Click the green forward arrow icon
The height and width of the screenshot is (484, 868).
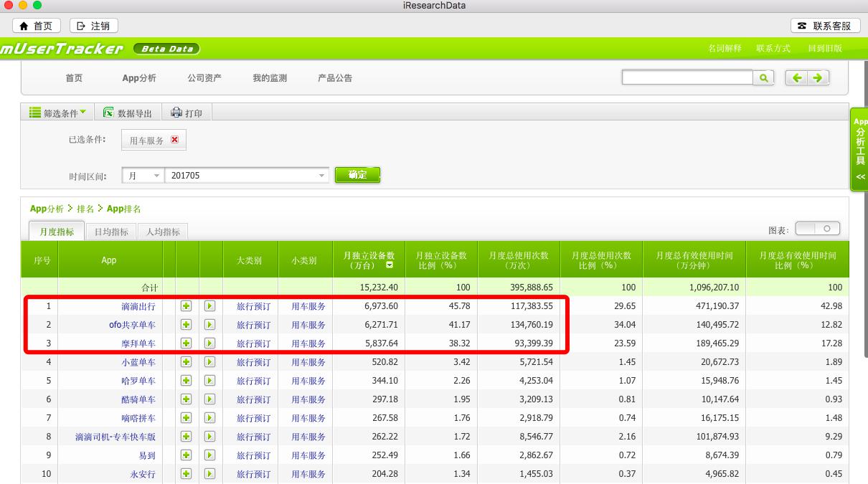click(x=817, y=78)
